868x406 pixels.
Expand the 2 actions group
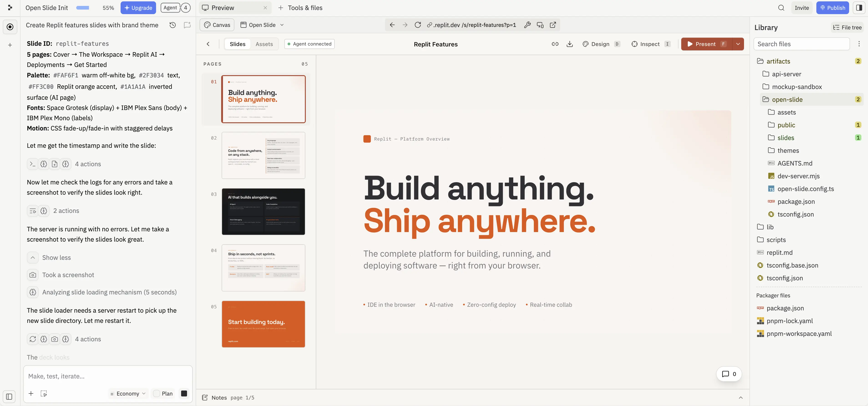click(53, 211)
